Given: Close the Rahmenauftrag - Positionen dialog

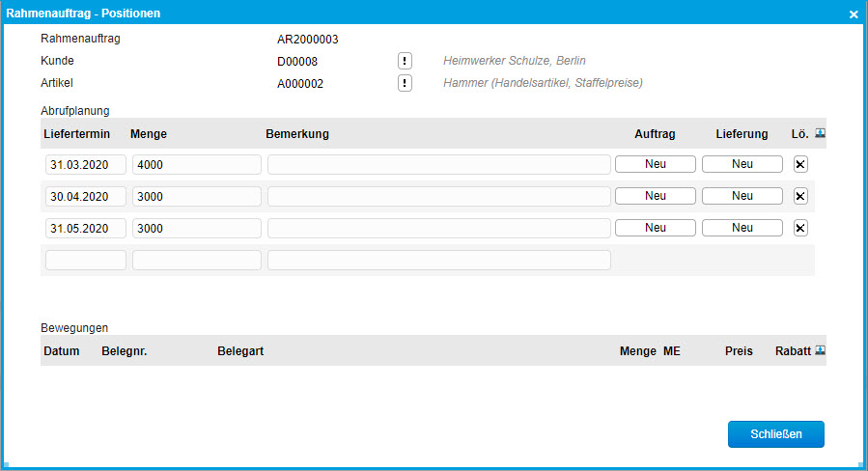Looking at the screenshot, I should [x=854, y=14].
